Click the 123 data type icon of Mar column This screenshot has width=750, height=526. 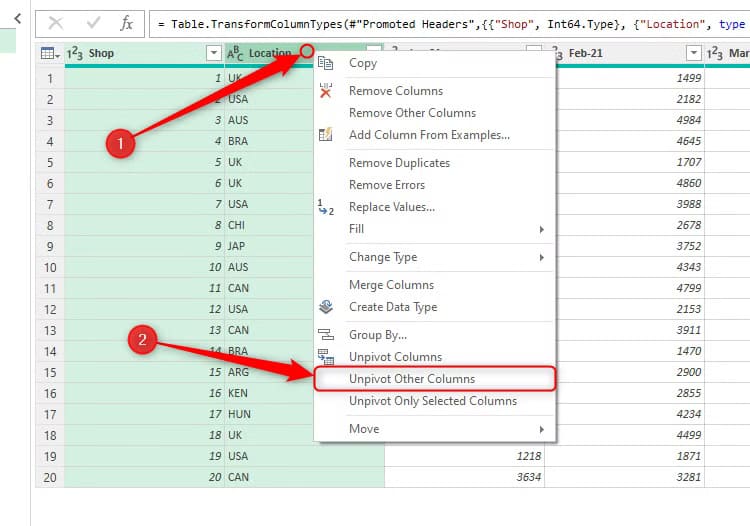(x=715, y=53)
